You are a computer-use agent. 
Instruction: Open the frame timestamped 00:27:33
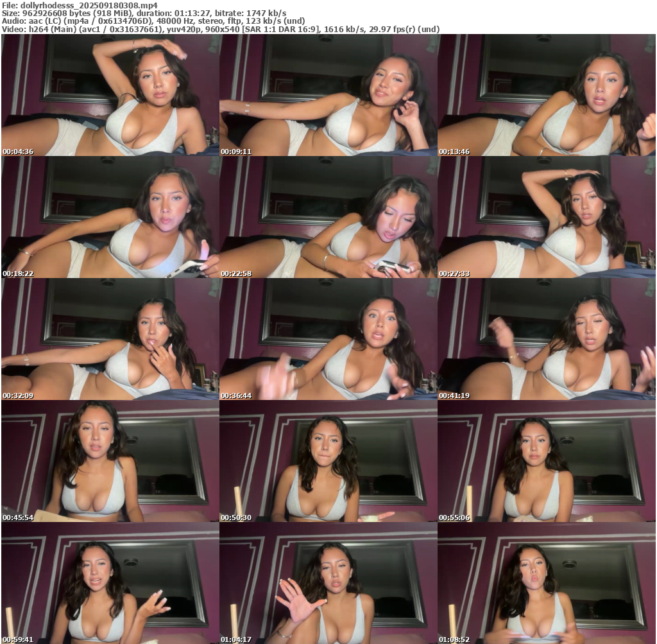coord(546,217)
